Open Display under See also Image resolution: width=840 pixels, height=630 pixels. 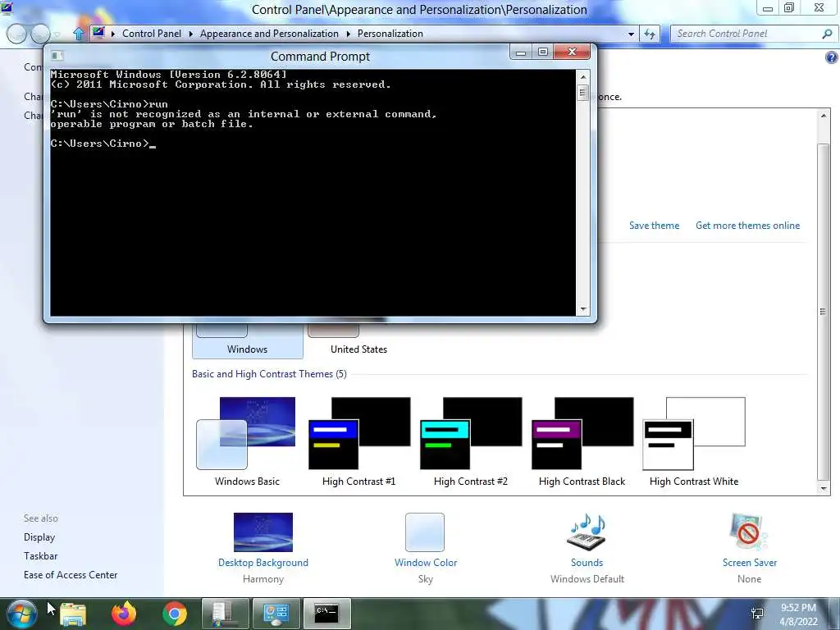39,537
